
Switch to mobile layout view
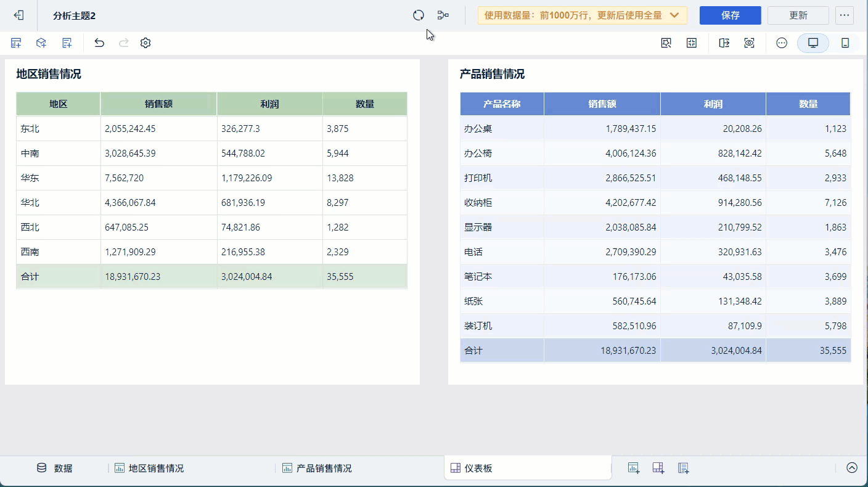[x=845, y=43]
